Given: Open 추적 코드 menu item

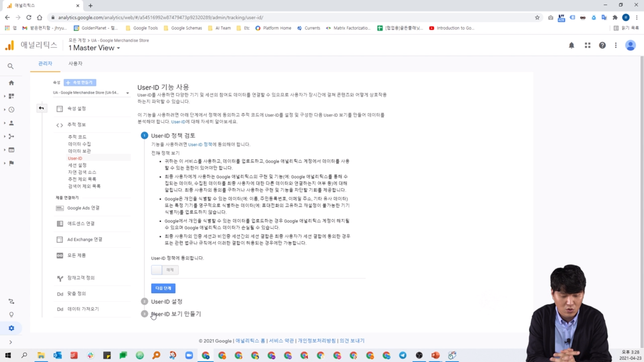Looking at the screenshot, I should (77, 137).
